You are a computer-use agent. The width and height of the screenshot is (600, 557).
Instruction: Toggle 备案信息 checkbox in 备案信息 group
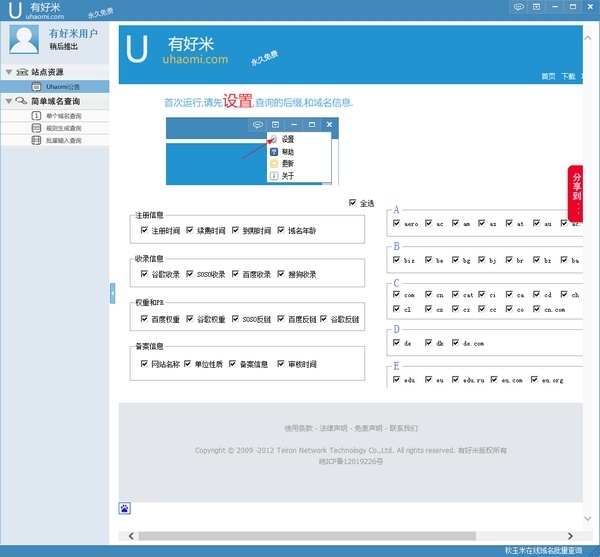(232, 363)
